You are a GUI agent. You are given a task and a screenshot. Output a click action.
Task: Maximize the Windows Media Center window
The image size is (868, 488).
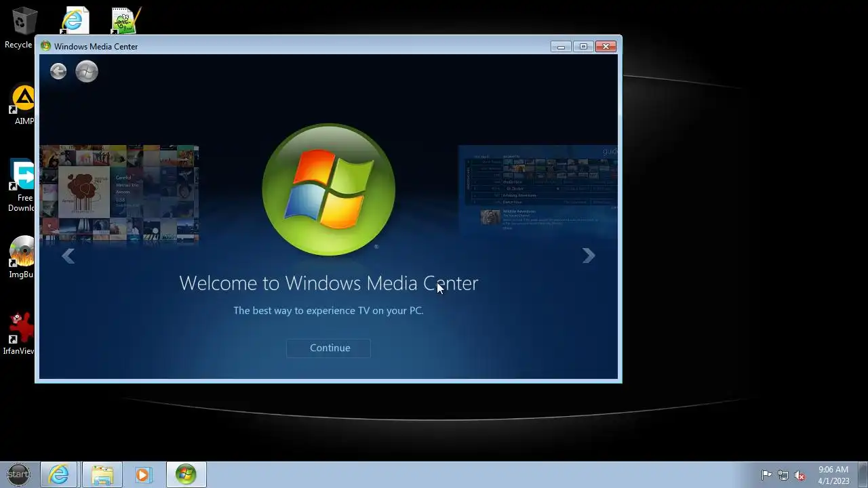coord(583,46)
